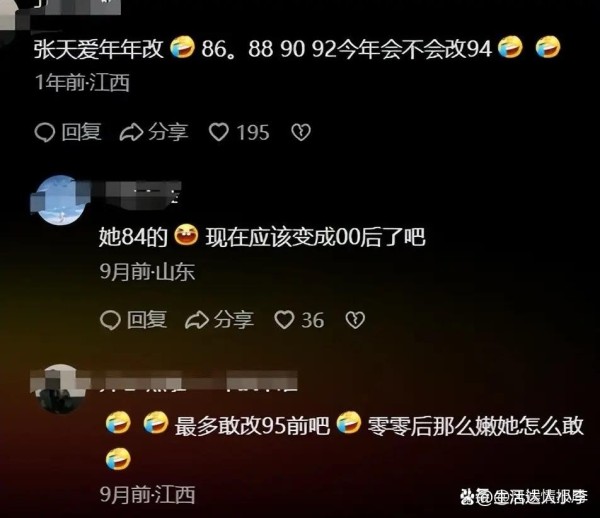Like the comment with 195 likes
Viewport: 600px width, 518px height.
tap(218, 132)
